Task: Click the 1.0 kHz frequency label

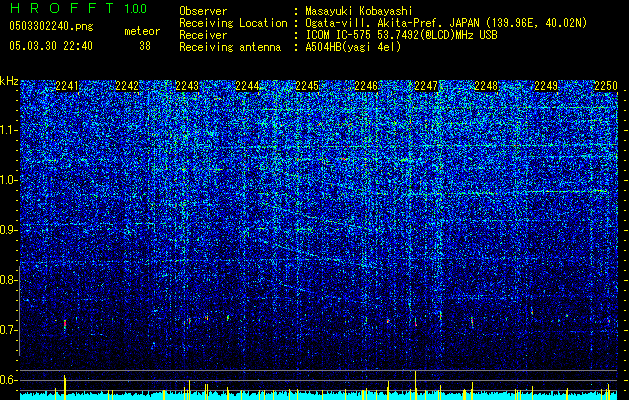Action: [x=8, y=180]
